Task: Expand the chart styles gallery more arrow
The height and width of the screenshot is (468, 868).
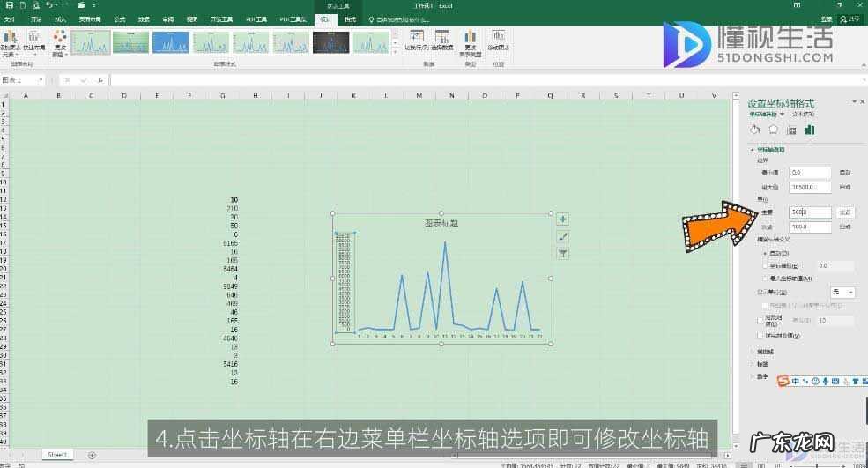Action: coord(396,52)
